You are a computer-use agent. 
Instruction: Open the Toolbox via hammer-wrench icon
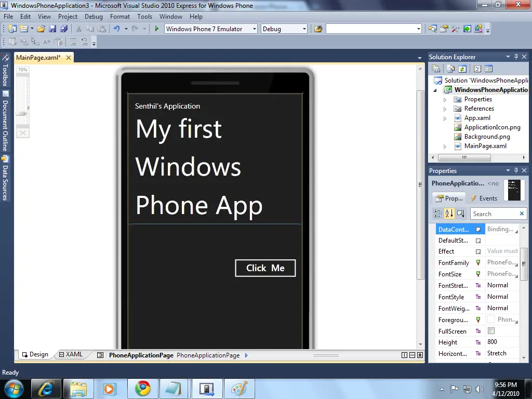(455, 29)
